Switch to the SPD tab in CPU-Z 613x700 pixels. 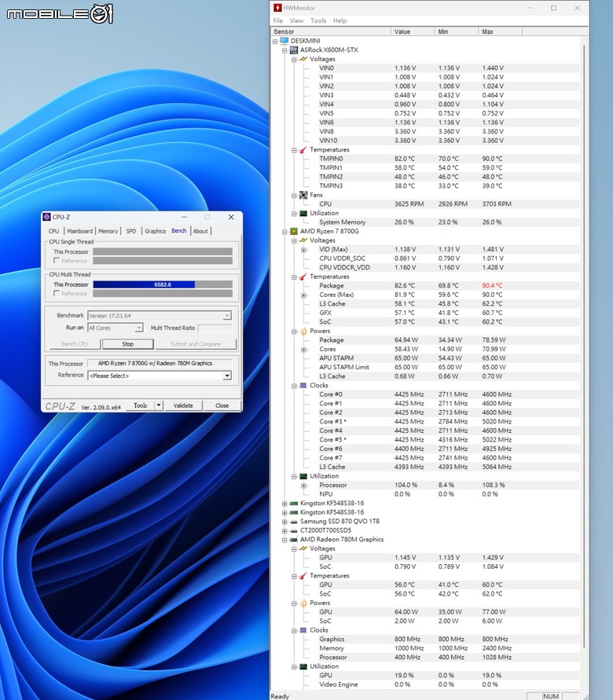pyautogui.click(x=130, y=231)
